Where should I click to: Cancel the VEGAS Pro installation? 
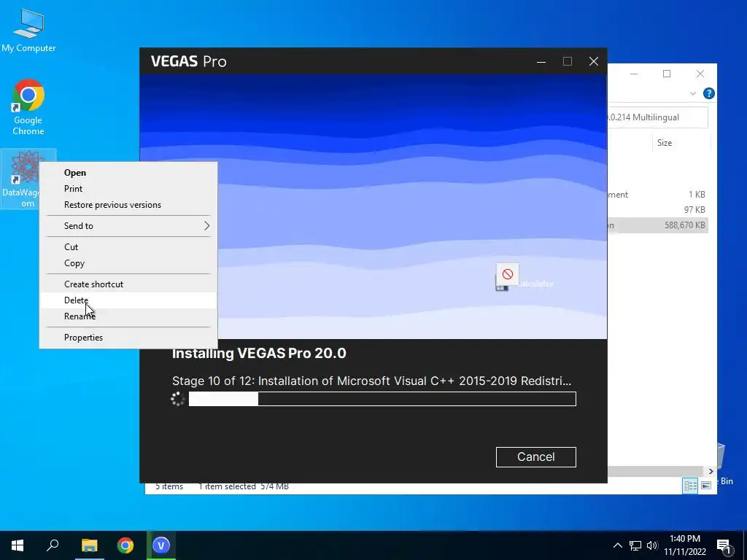tap(536, 456)
